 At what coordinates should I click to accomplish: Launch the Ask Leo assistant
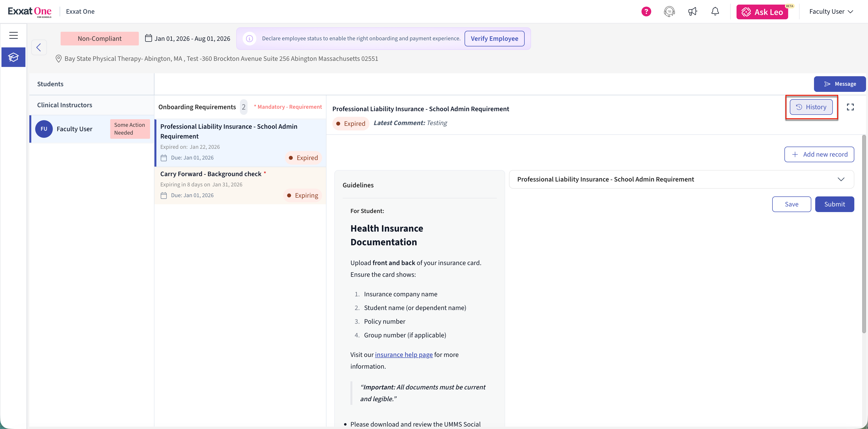pyautogui.click(x=762, y=12)
